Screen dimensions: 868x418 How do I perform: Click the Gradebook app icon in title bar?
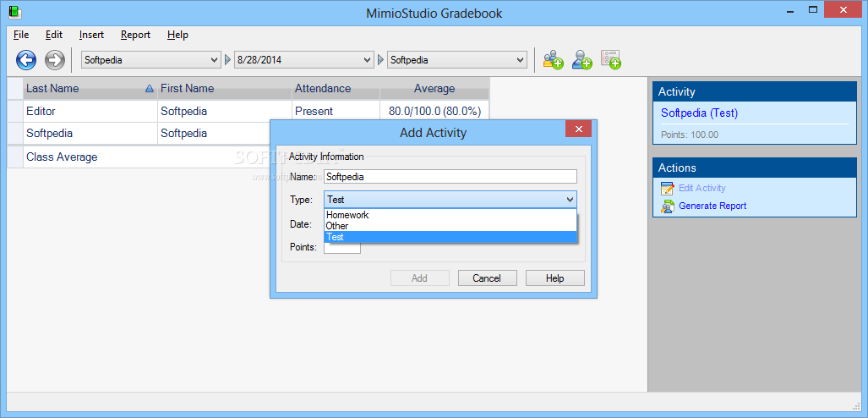point(14,12)
